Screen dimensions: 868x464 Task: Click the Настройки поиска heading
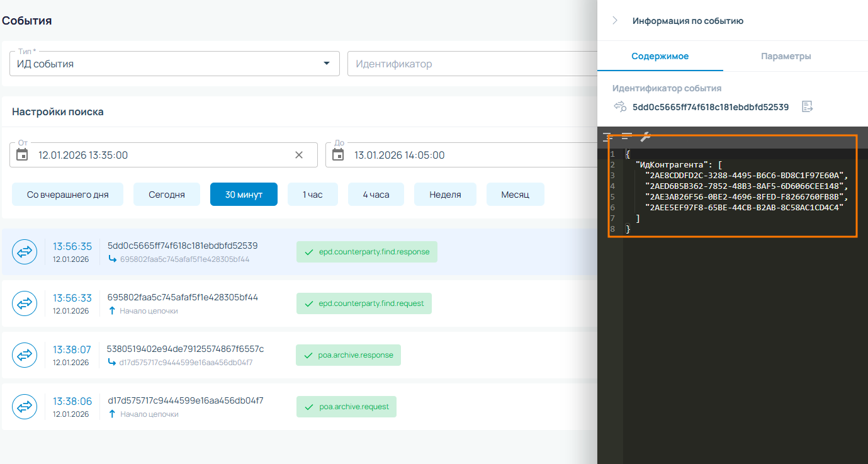point(58,112)
